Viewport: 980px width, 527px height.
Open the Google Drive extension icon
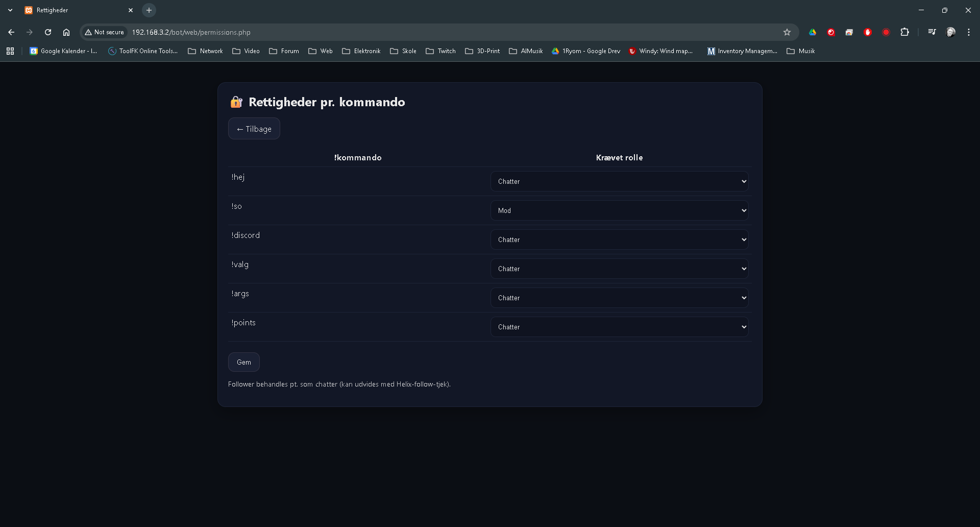[813, 32]
